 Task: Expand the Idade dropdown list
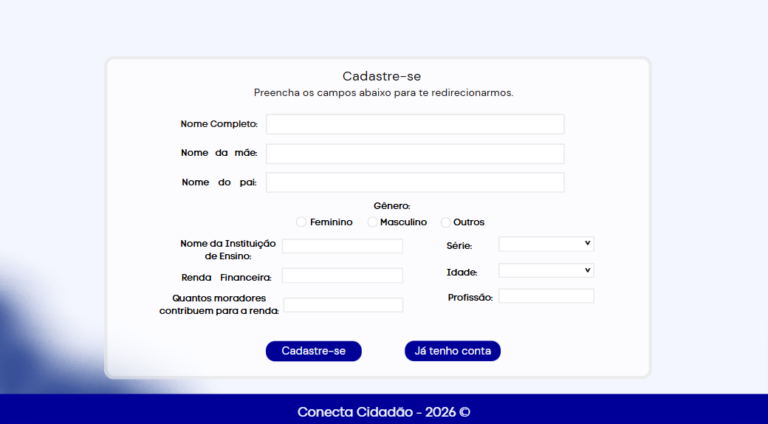546,271
